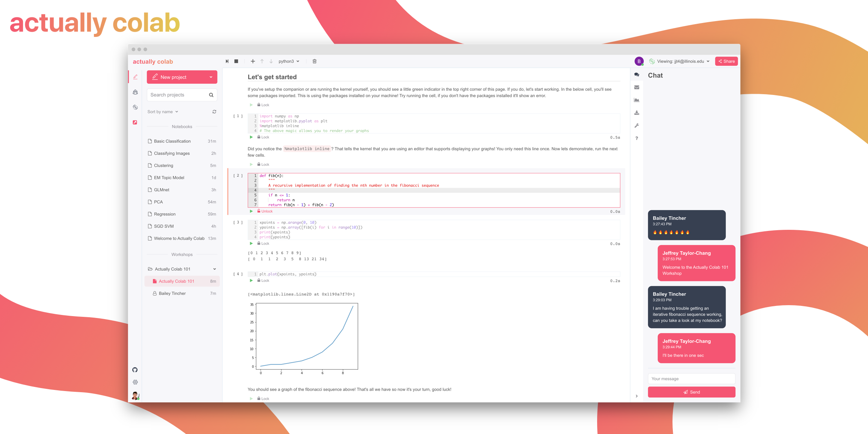This screenshot has width=868, height=434.
Task: Open the chat bubbles icon in the side panel
Action: [x=637, y=75]
